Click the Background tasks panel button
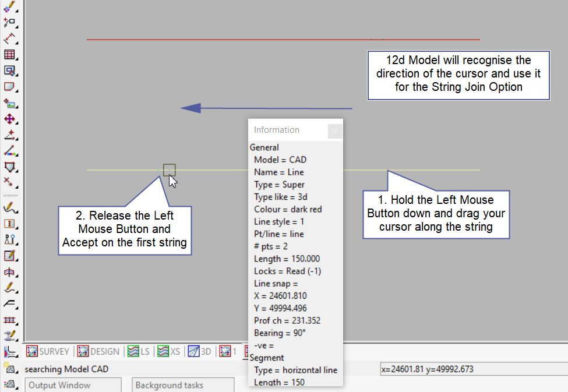 tap(183, 385)
